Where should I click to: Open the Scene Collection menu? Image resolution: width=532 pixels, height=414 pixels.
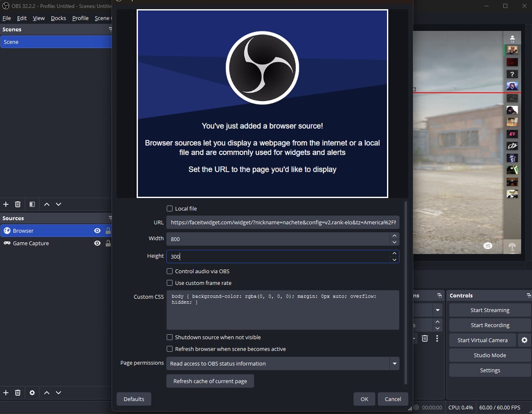(x=103, y=18)
